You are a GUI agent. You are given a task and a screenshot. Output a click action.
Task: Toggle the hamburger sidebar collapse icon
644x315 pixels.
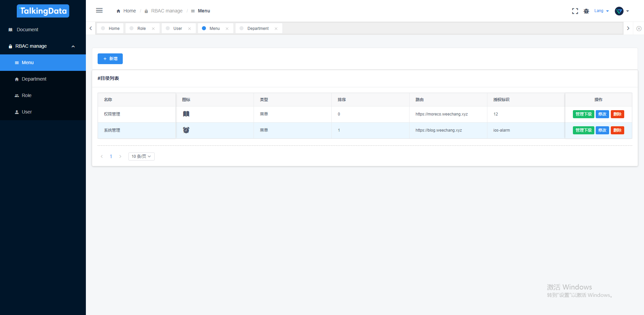click(99, 10)
